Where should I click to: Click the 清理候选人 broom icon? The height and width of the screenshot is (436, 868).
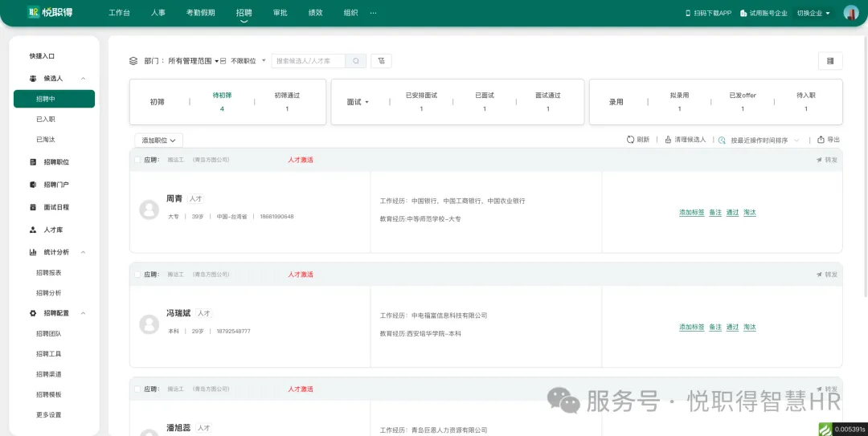pyautogui.click(x=668, y=140)
